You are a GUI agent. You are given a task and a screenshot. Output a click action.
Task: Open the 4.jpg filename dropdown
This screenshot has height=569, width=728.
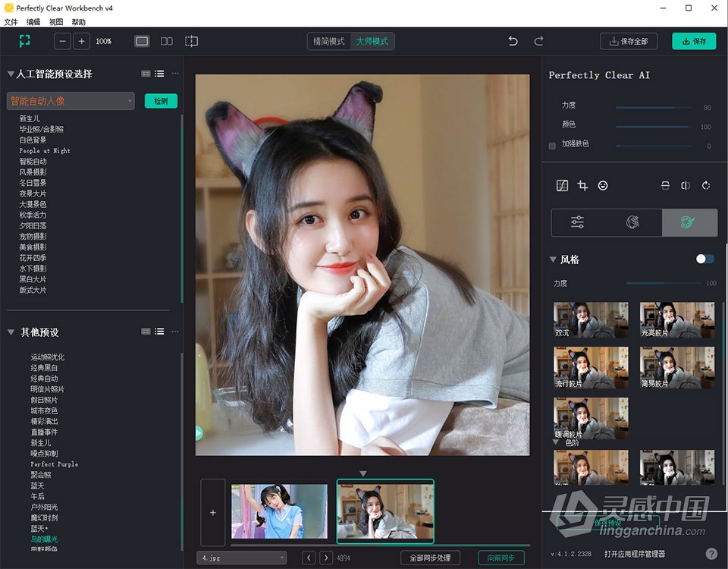pyautogui.click(x=241, y=557)
